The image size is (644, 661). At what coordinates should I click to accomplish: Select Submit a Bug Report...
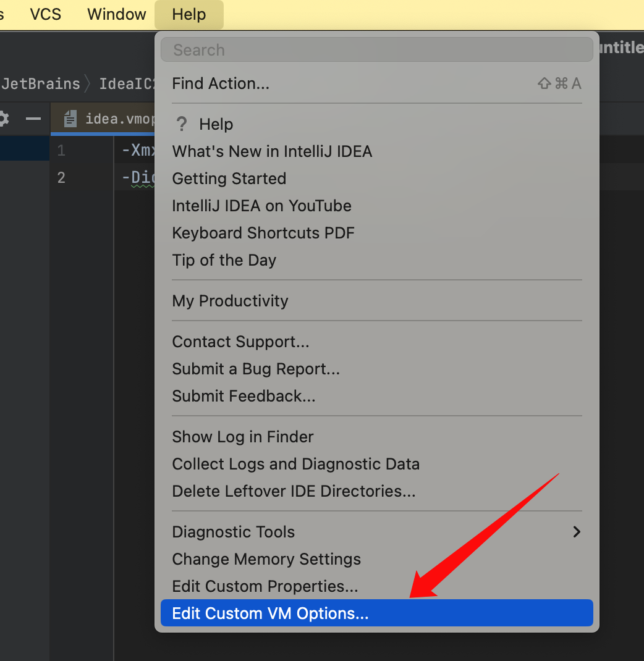(x=256, y=369)
